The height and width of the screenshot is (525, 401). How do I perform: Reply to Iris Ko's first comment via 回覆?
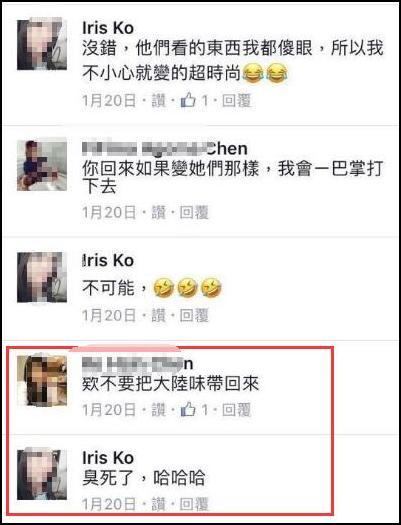click(x=236, y=100)
